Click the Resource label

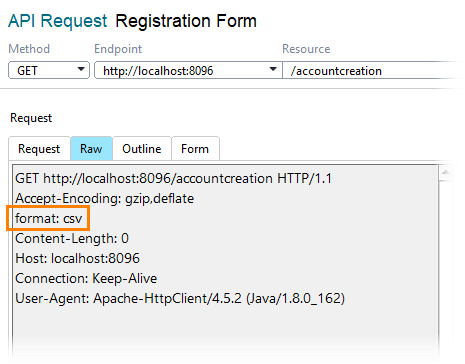[306, 49]
